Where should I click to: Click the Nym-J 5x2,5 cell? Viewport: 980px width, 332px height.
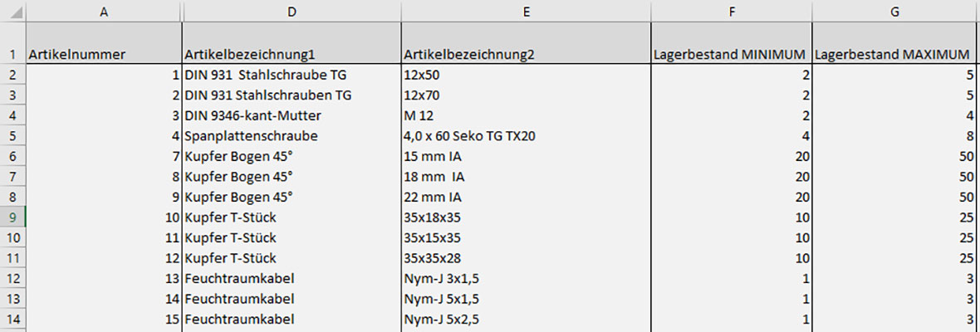525,319
